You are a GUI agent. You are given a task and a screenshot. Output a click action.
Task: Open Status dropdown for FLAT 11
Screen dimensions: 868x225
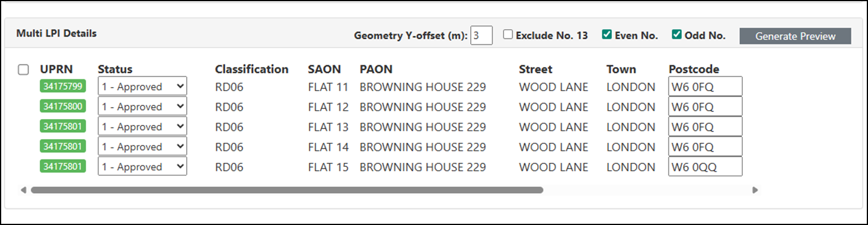tap(142, 86)
